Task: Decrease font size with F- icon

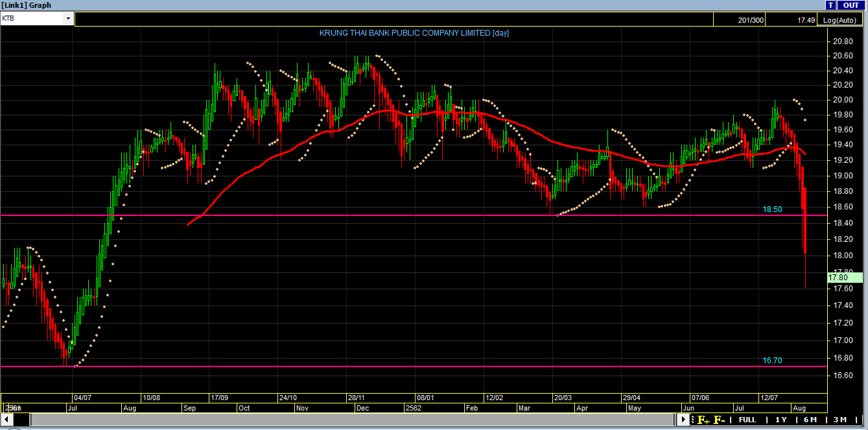Action: pos(720,420)
